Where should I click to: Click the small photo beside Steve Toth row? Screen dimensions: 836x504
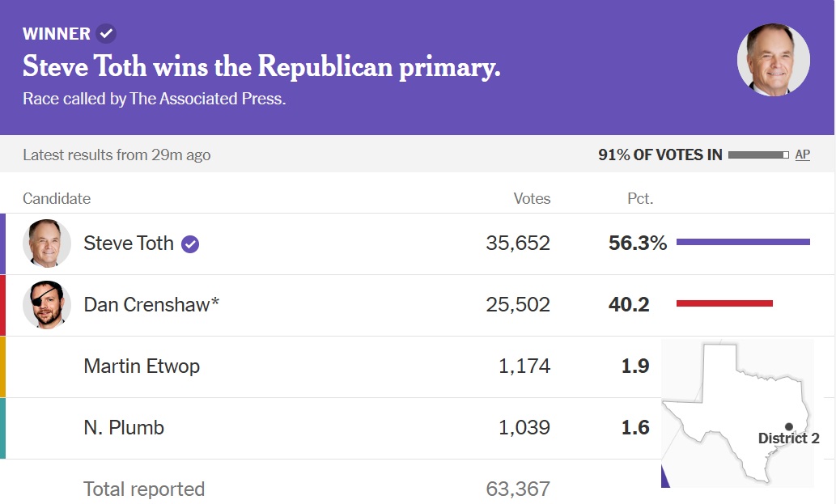[x=47, y=243]
